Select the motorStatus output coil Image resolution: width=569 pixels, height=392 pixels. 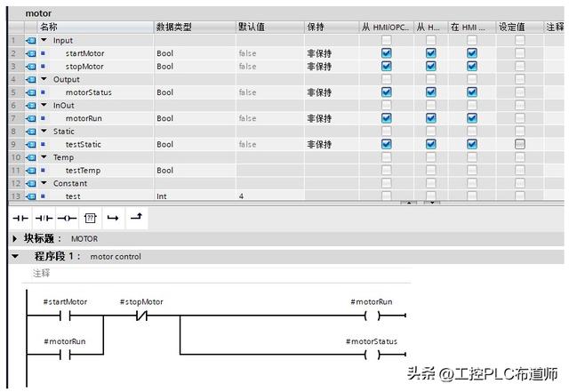click(373, 355)
